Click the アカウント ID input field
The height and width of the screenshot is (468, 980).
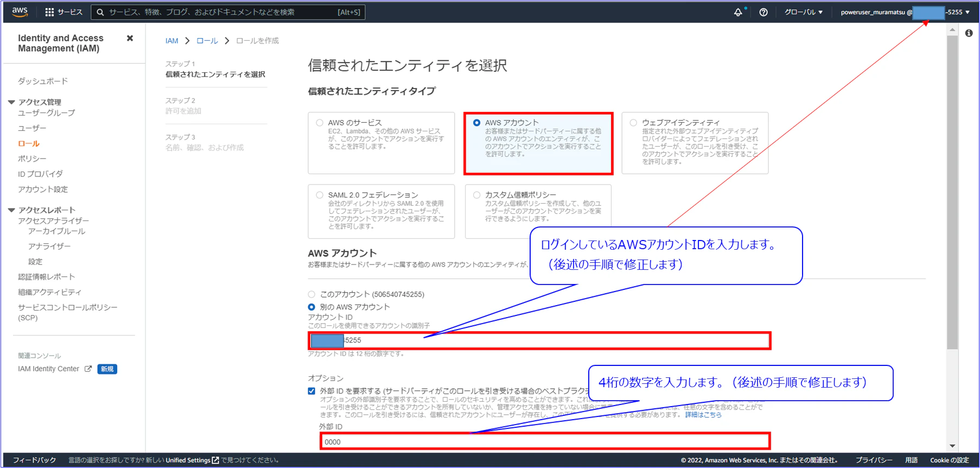[539, 340]
